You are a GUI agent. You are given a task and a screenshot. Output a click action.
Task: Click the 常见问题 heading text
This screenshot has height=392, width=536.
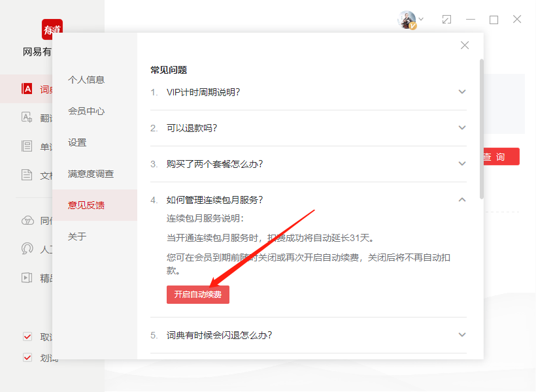point(169,70)
